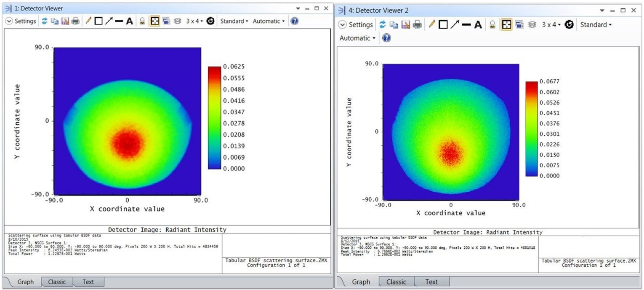The image size is (644, 290).
Task: Switch to the Graph tab in Detector Viewer 1
Action: [x=25, y=282]
